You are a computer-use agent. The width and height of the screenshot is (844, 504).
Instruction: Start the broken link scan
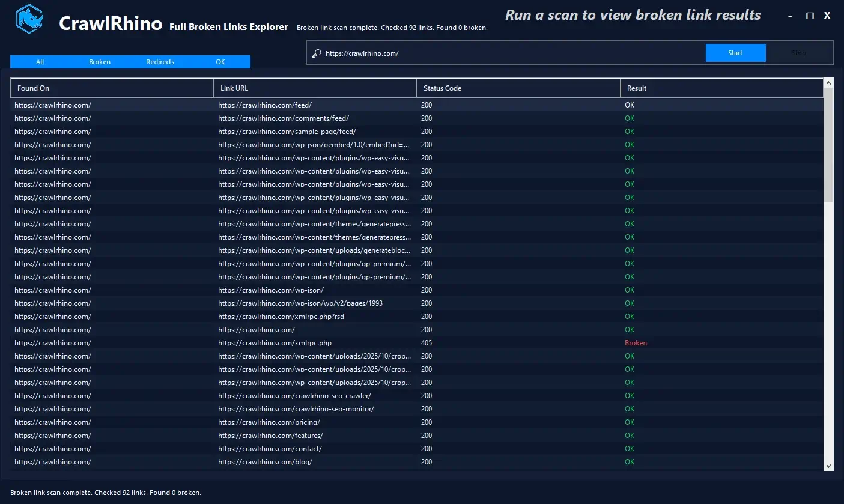click(735, 53)
